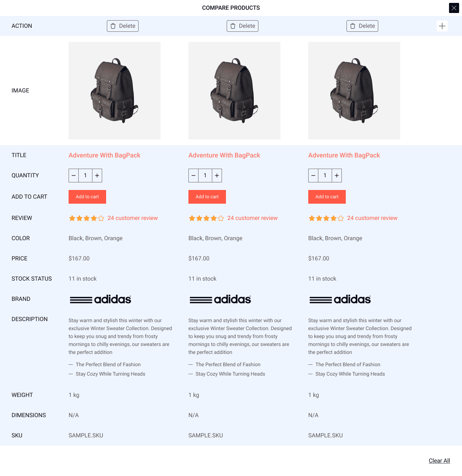
Task: Click the third product's backpack image
Action: point(354,91)
